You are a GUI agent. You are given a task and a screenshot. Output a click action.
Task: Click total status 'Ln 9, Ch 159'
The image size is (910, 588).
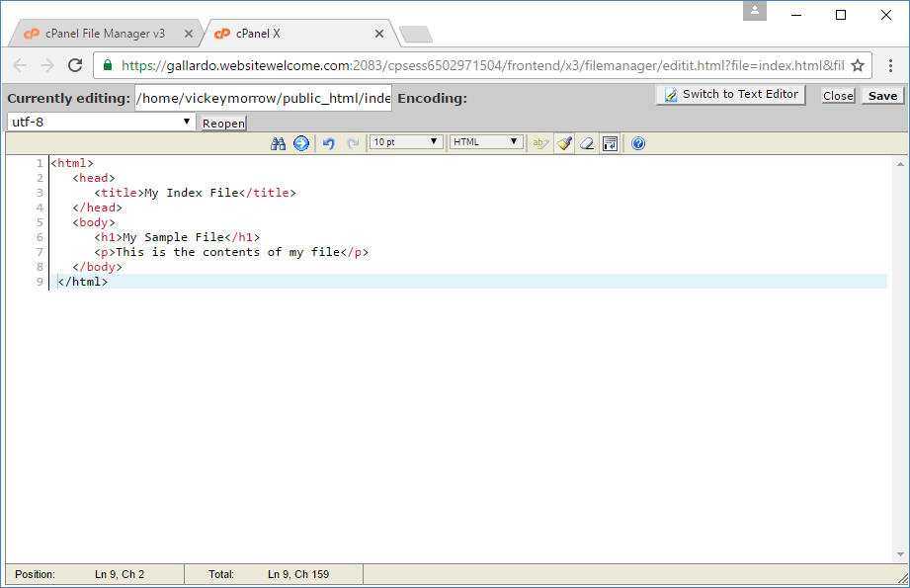(298, 574)
